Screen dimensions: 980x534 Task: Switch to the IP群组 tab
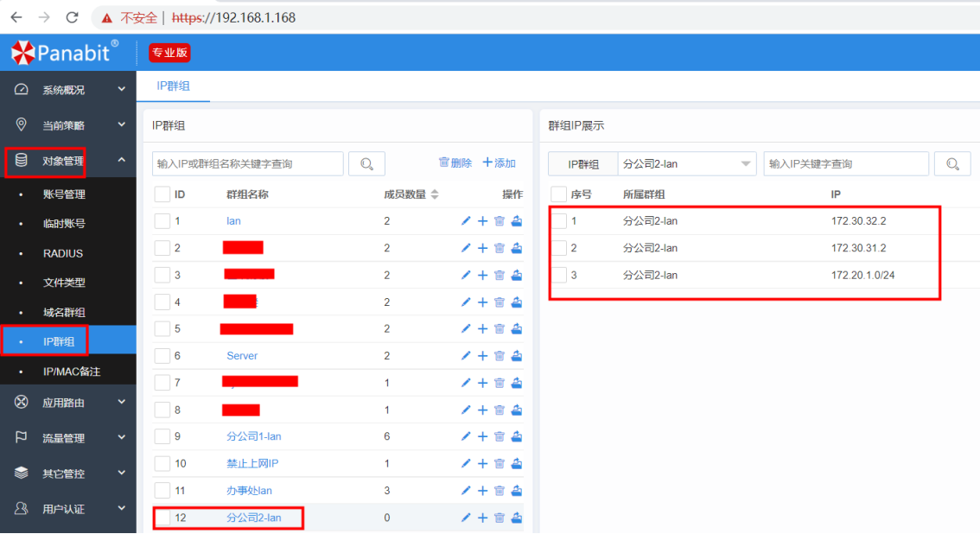173,86
